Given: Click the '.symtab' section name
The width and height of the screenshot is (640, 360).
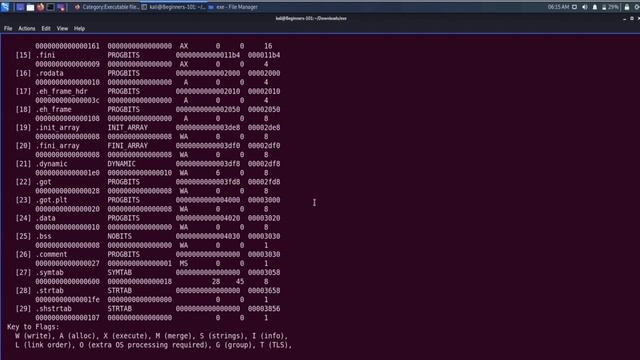Looking at the screenshot, I should coord(49,272).
